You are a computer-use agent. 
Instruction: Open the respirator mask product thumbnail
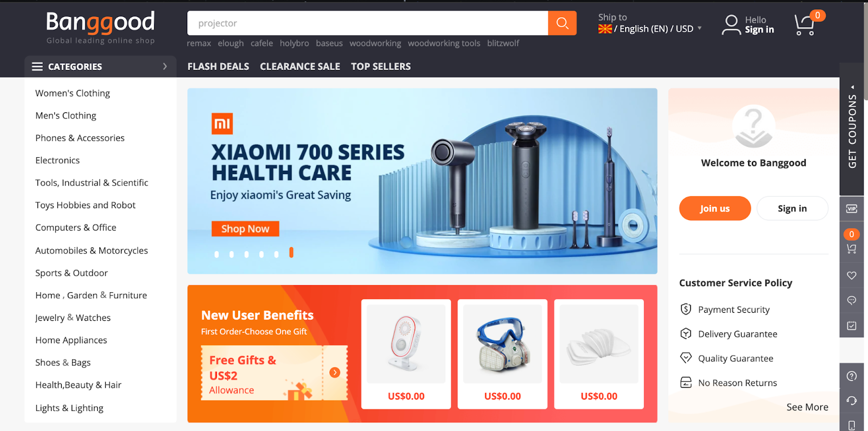pos(502,344)
